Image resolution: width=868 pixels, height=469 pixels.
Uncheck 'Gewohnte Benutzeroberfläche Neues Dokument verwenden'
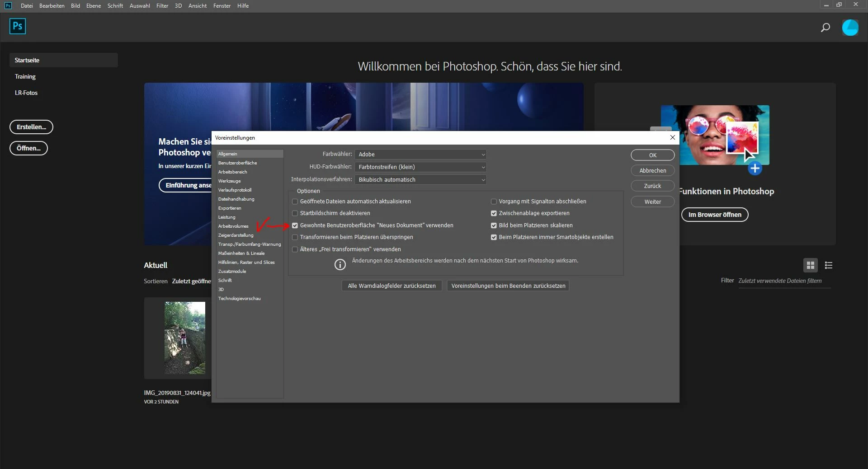pyautogui.click(x=295, y=225)
